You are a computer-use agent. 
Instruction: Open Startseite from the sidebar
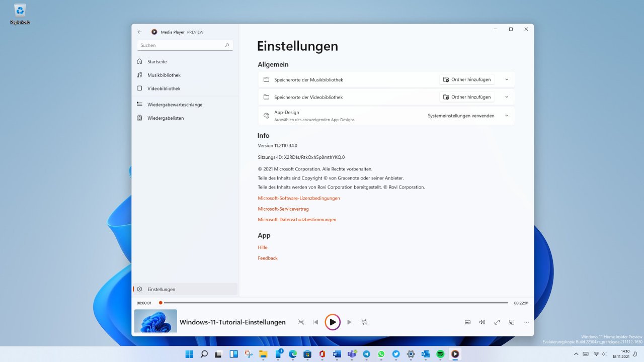(x=185, y=61)
